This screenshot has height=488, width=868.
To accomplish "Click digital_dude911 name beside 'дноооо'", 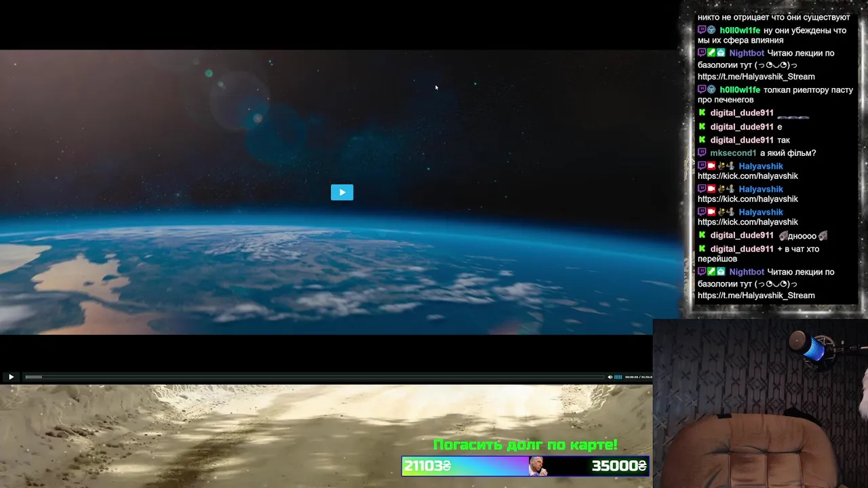I will 742,235.
